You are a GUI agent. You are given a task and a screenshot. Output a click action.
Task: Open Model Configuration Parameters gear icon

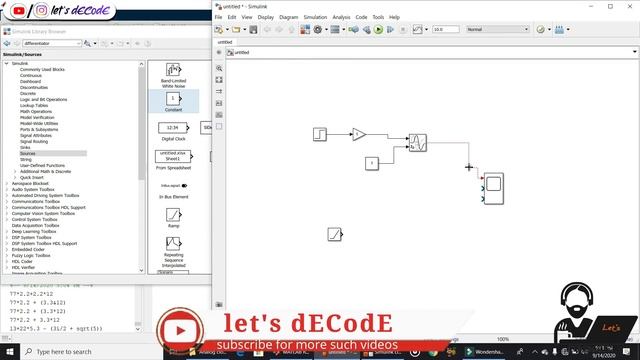click(x=318, y=29)
